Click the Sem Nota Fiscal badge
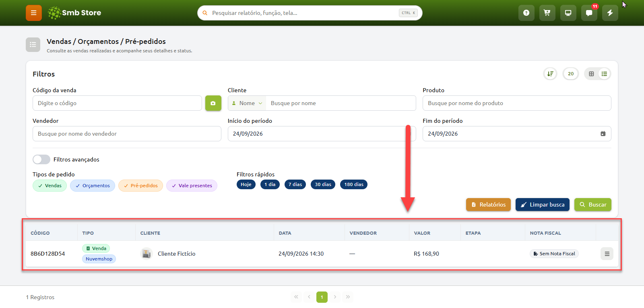 [554, 254]
